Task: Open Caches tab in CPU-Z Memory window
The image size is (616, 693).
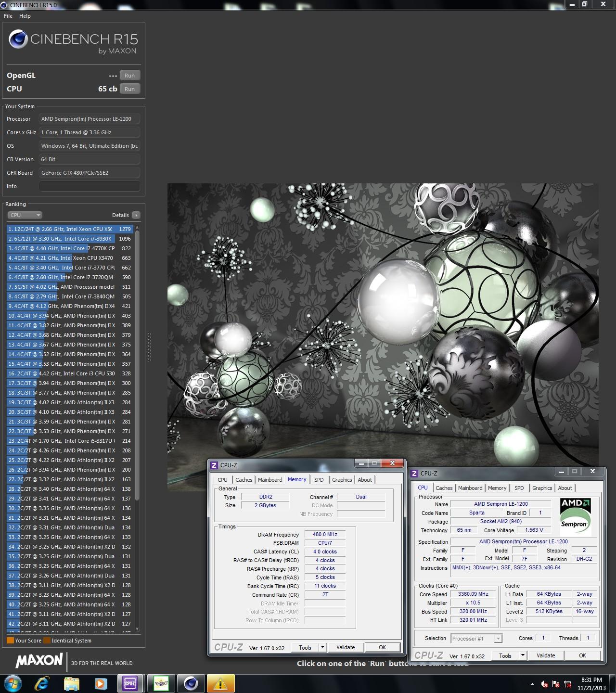Action: 244,480
